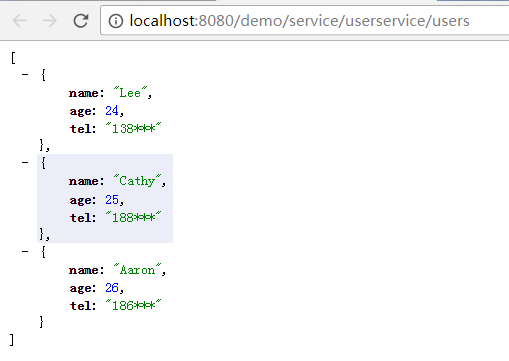The width and height of the screenshot is (509, 361).
Task: Collapse the Cathy object with minus toggle
Action: [25, 163]
